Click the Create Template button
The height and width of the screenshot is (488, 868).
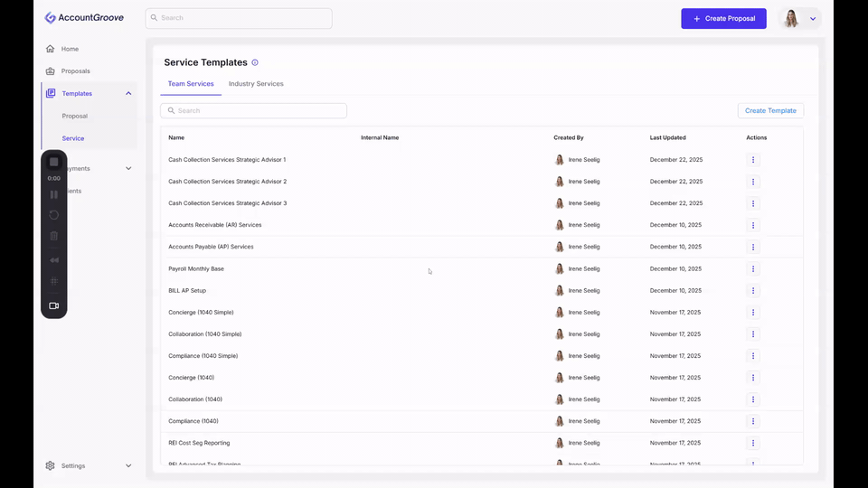coord(770,110)
